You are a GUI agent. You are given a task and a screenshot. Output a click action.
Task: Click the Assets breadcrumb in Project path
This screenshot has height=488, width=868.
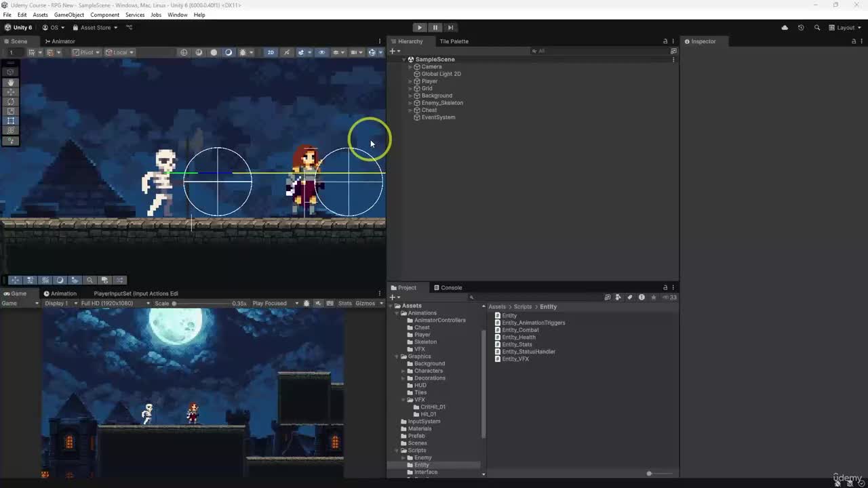click(497, 307)
